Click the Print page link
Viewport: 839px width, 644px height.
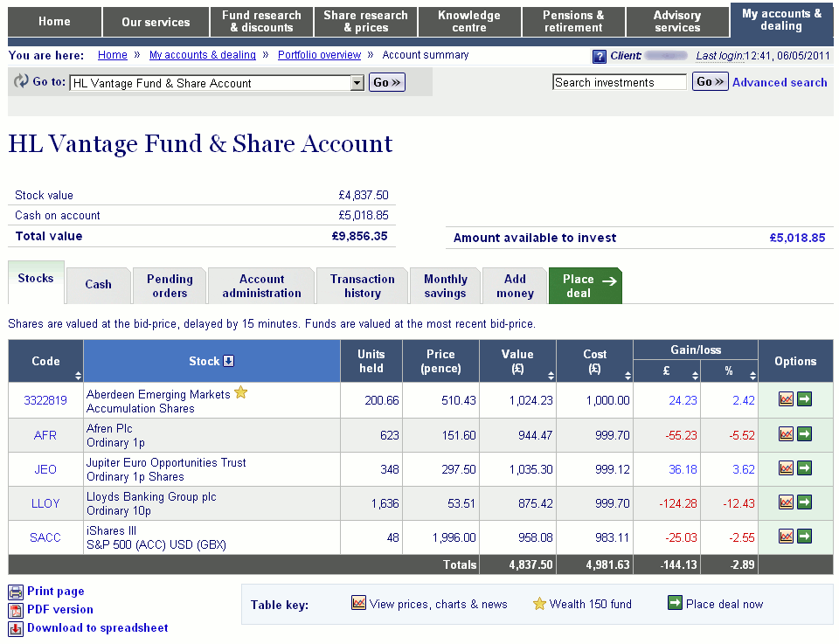56,592
